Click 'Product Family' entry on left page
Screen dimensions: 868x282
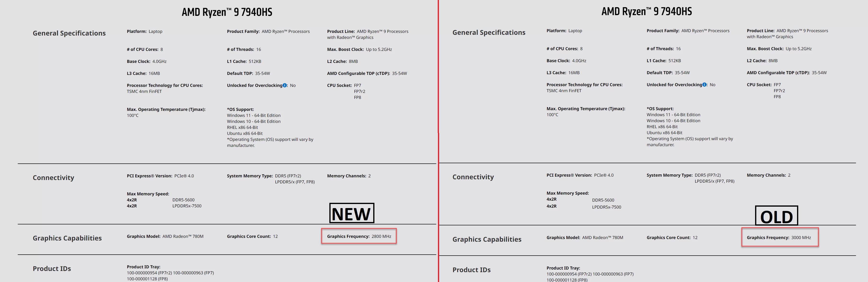click(x=268, y=31)
